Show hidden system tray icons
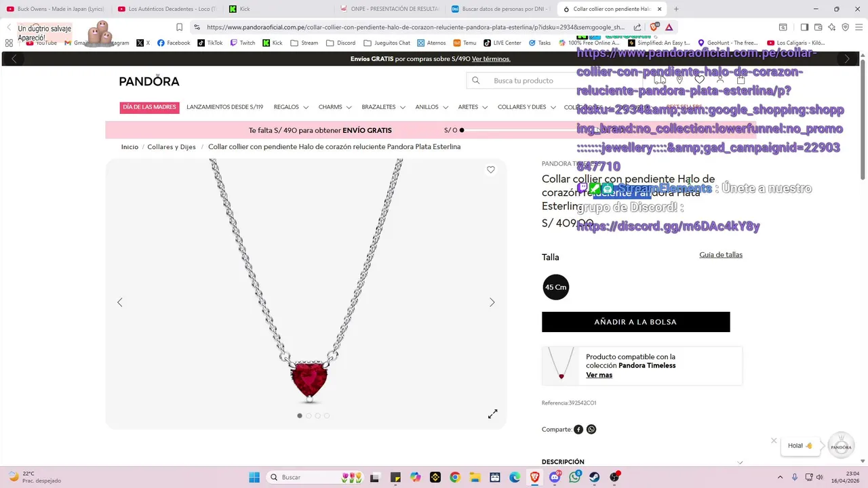Screen dimensions: 868x488 click(x=780, y=477)
